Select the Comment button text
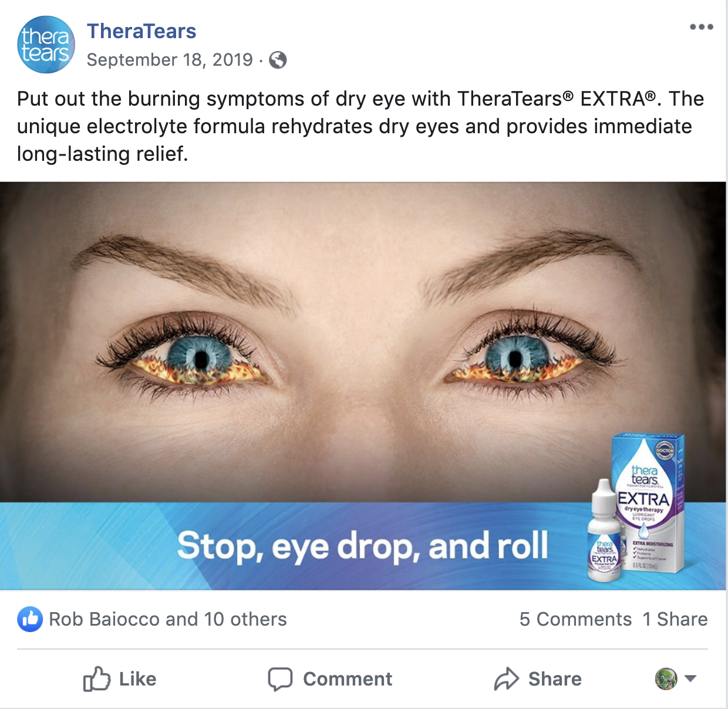 (x=348, y=679)
